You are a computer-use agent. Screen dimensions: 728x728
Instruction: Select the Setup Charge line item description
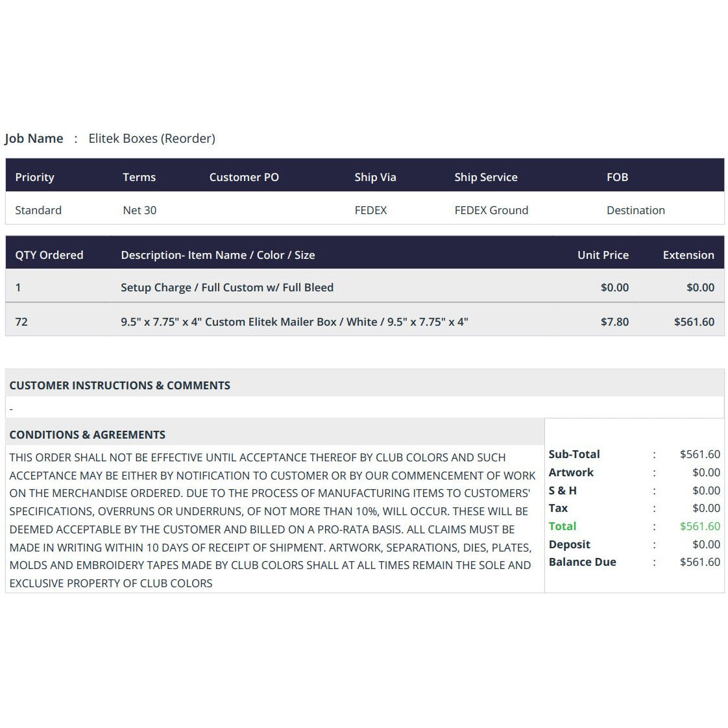227,287
